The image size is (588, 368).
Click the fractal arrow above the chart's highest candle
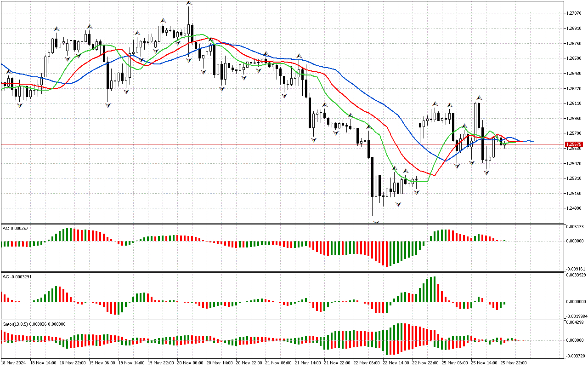click(189, 3)
